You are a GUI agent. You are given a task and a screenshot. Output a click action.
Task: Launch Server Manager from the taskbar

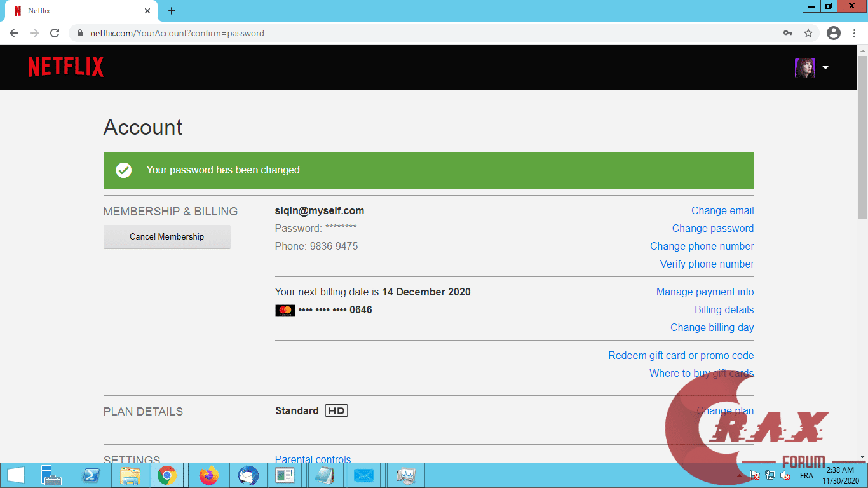click(51, 475)
